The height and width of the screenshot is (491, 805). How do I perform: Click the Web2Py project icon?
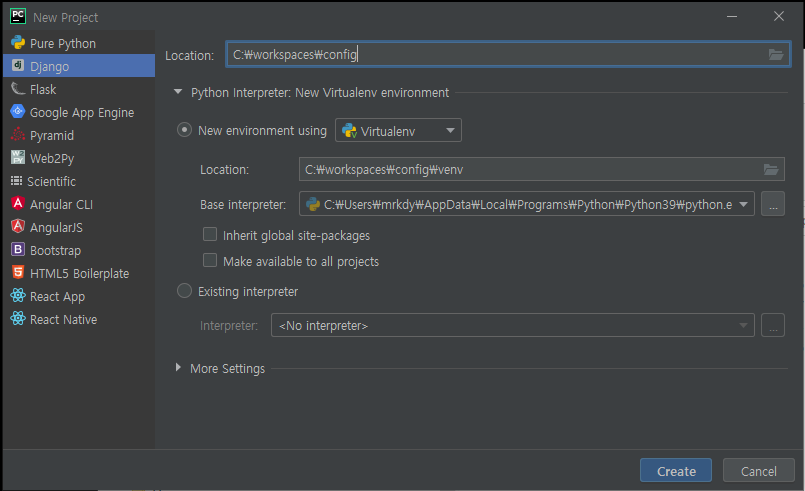[x=18, y=158]
